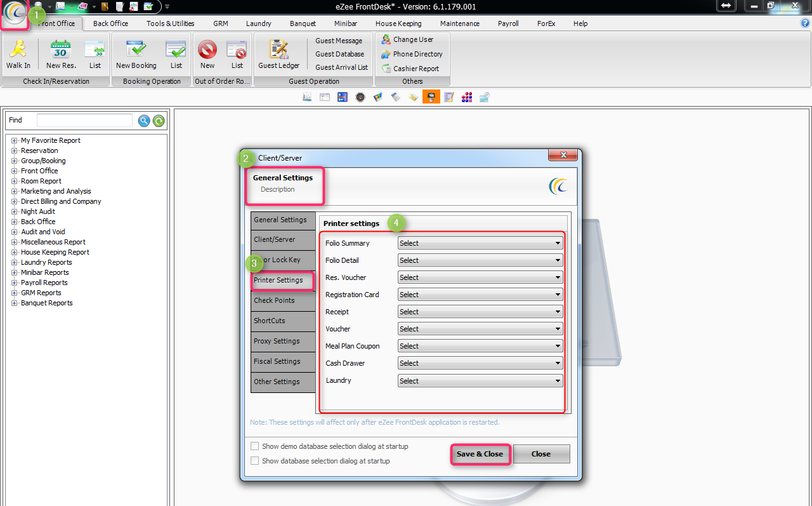Add New out of order room
812x506 pixels.
(207, 54)
